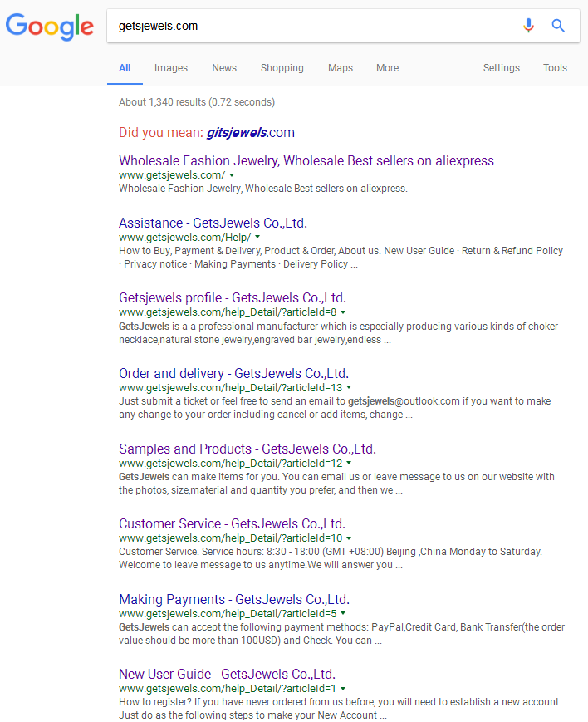Click the microphone voice search icon
This screenshot has height=722, width=588.
[x=528, y=25]
